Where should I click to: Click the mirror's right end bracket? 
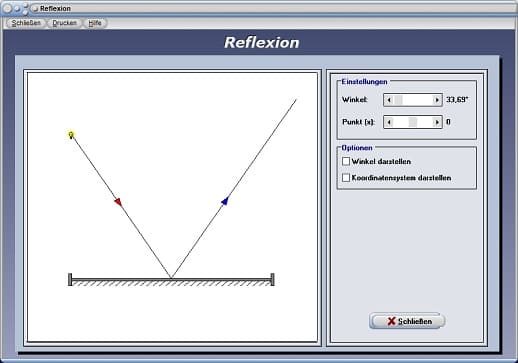(x=272, y=279)
